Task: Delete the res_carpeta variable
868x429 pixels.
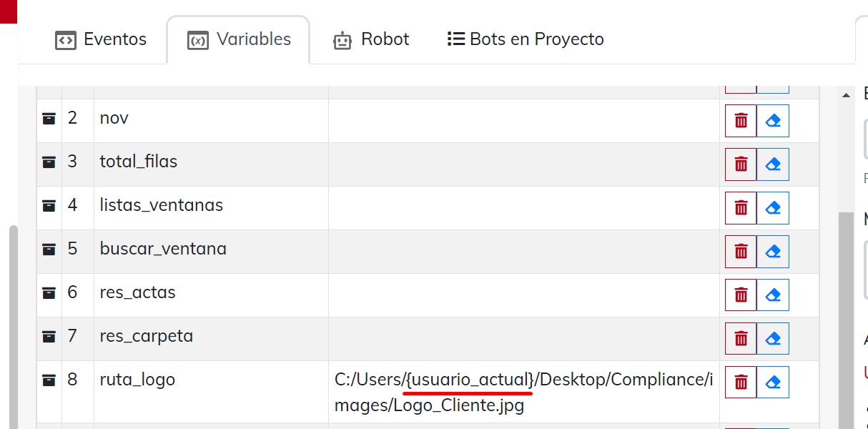Action: (x=741, y=339)
